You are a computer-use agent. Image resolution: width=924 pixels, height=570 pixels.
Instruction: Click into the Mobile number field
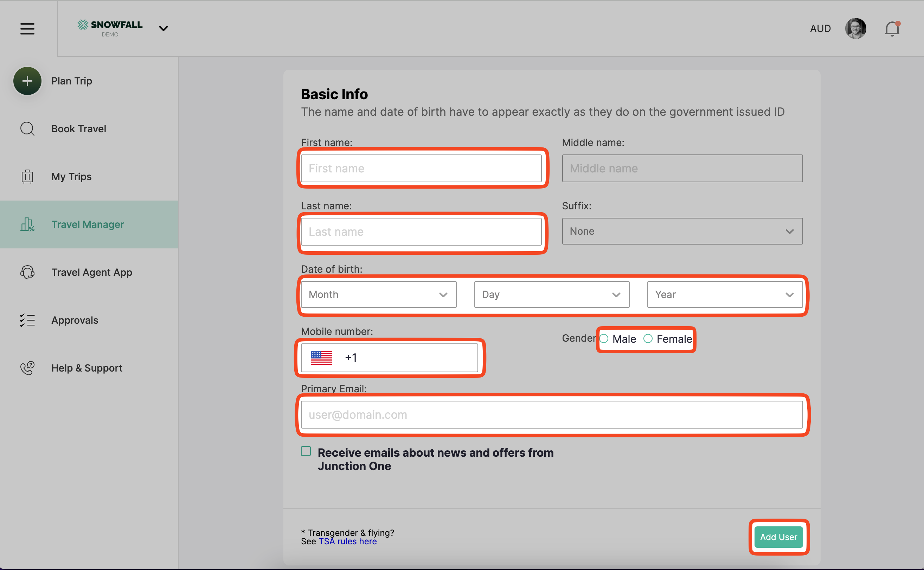(x=390, y=357)
